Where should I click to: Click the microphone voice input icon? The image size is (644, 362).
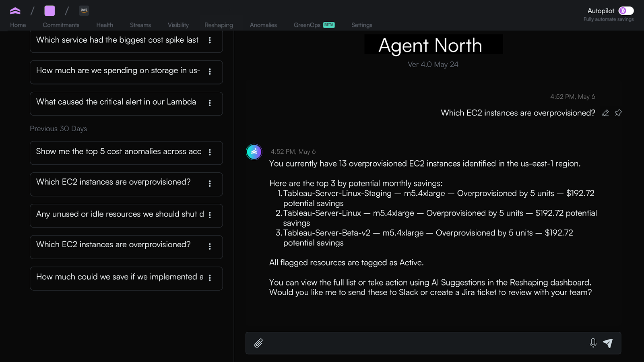[593, 343]
